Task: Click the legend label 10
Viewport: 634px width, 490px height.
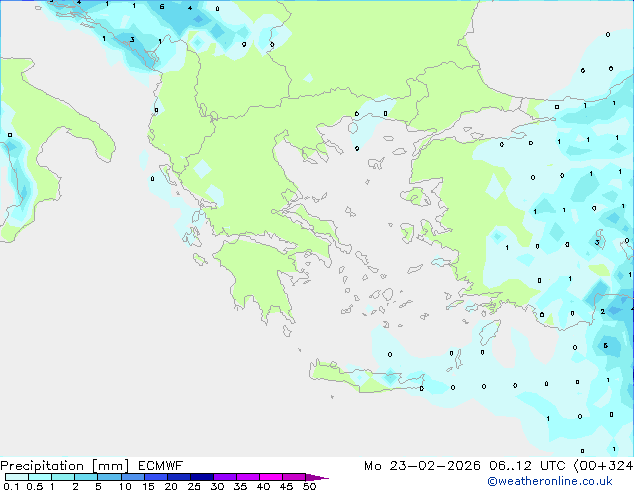Action: (x=125, y=486)
